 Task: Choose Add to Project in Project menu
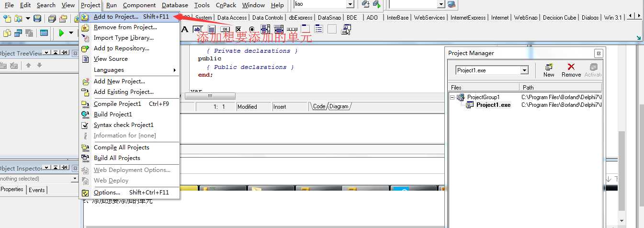pos(129,17)
